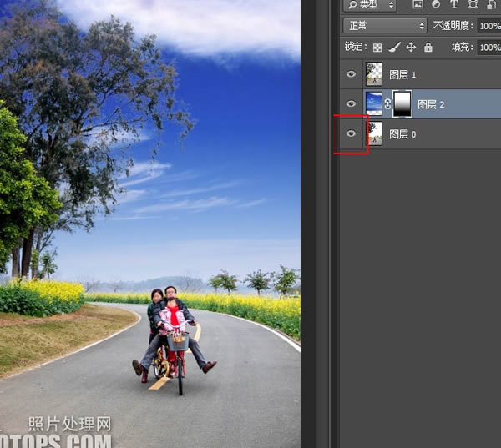The width and height of the screenshot is (501, 448).
Task: Select the 图层 0 layer row
Action: [x=421, y=133]
